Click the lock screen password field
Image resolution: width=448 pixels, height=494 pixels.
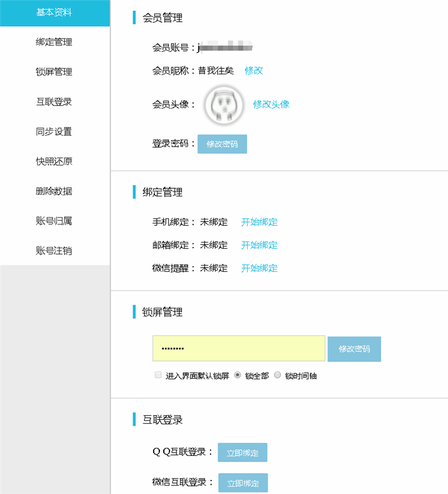(239, 349)
